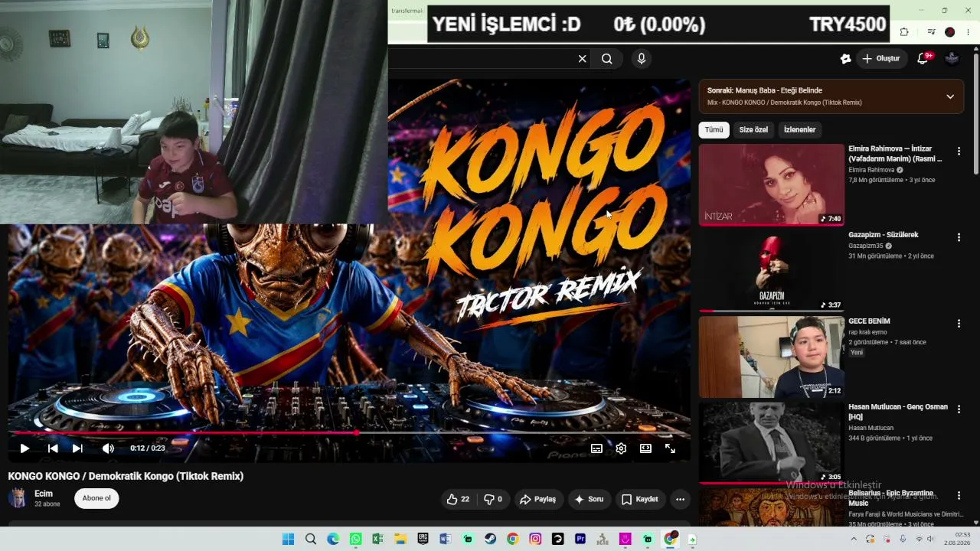Viewport: 980px width, 551px height.
Task: Open options for the GECE BENİM video
Action: click(959, 324)
